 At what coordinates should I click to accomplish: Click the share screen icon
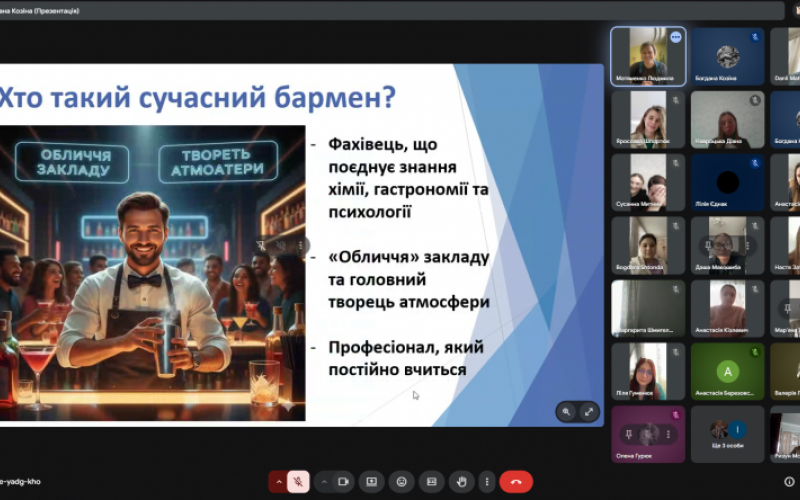(x=372, y=481)
